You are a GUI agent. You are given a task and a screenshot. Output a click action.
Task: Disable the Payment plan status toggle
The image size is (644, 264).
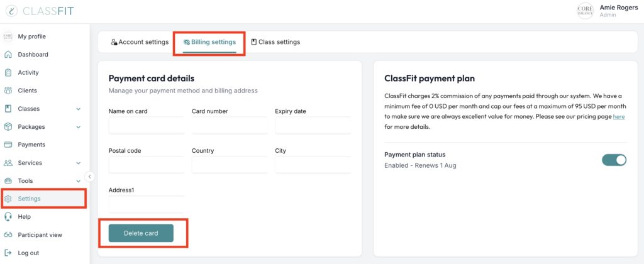point(614,160)
